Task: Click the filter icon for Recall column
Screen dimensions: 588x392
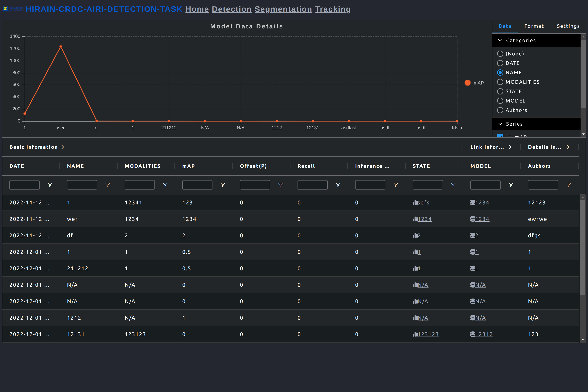Action: point(338,185)
